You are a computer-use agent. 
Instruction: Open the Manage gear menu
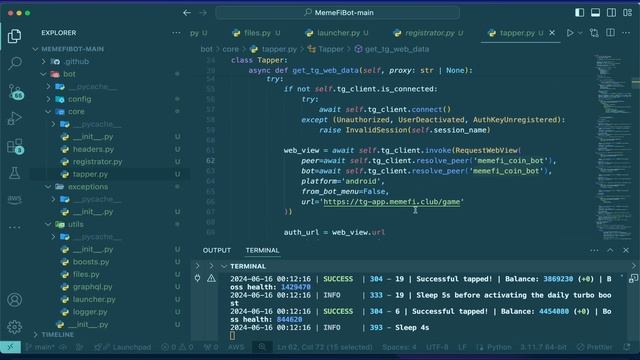tap(15, 327)
